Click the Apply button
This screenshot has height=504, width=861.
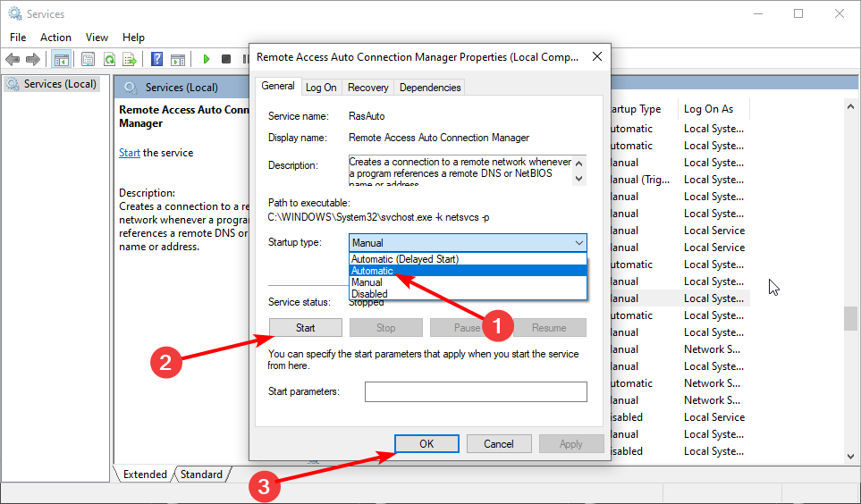tap(571, 443)
